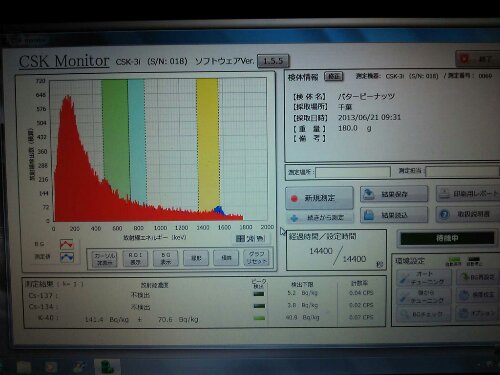Click the BG再設定 button

pos(478,277)
